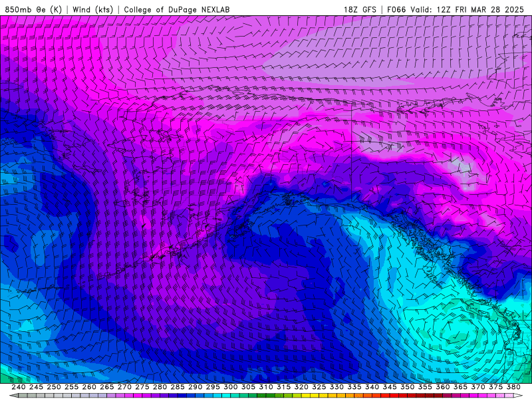Click the 270 value on the color scale
532x399 pixels.
tap(124, 387)
